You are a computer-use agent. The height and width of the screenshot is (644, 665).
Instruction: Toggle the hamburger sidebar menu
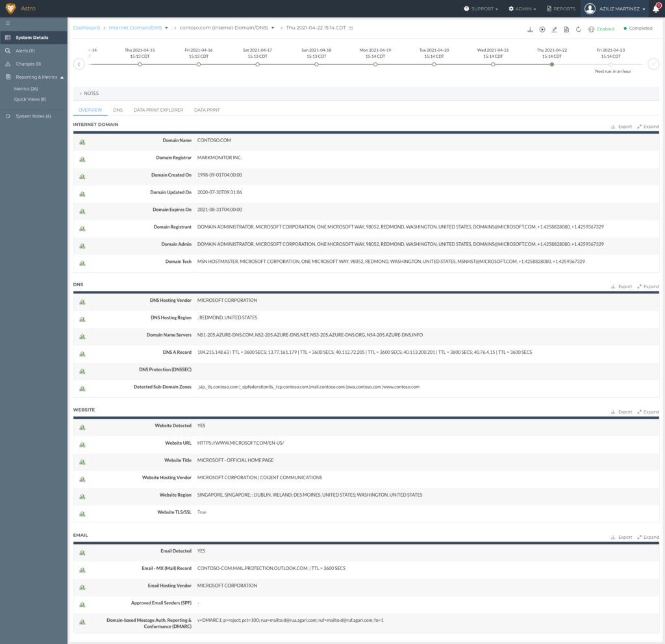[8, 23]
